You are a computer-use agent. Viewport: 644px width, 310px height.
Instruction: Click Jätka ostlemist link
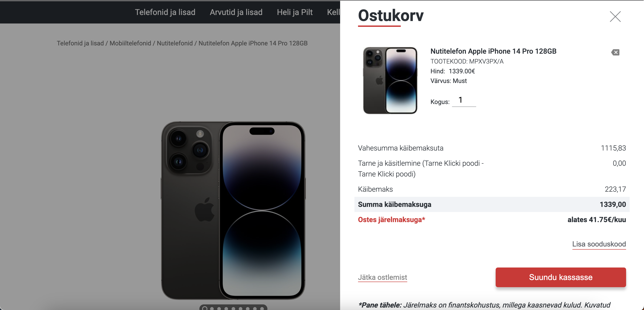click(x=382, y=277)
